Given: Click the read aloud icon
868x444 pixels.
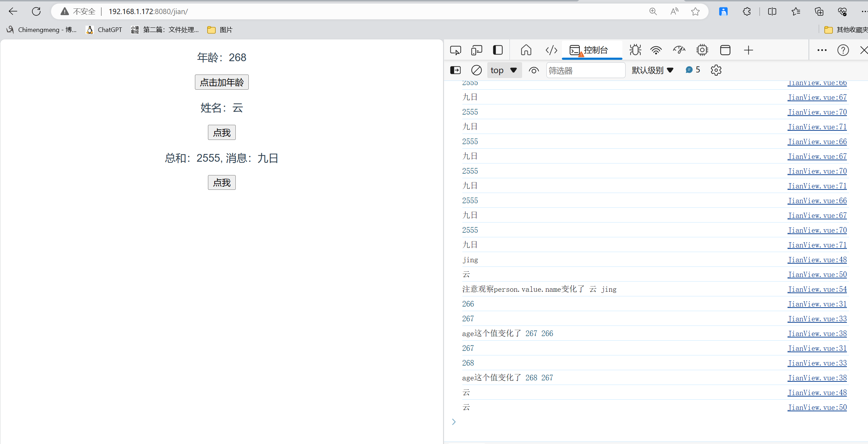Looking at the screenshot, I should pos(674,11).
